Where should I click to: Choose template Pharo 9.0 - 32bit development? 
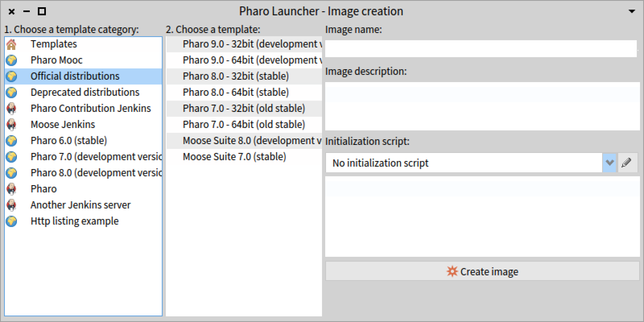click(244, 44)
